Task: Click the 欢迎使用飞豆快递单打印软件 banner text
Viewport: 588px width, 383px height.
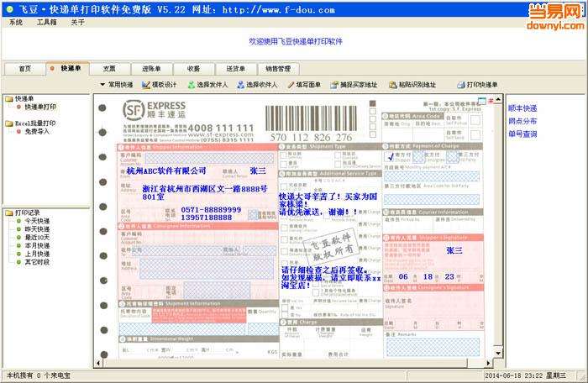Action: 296,41
